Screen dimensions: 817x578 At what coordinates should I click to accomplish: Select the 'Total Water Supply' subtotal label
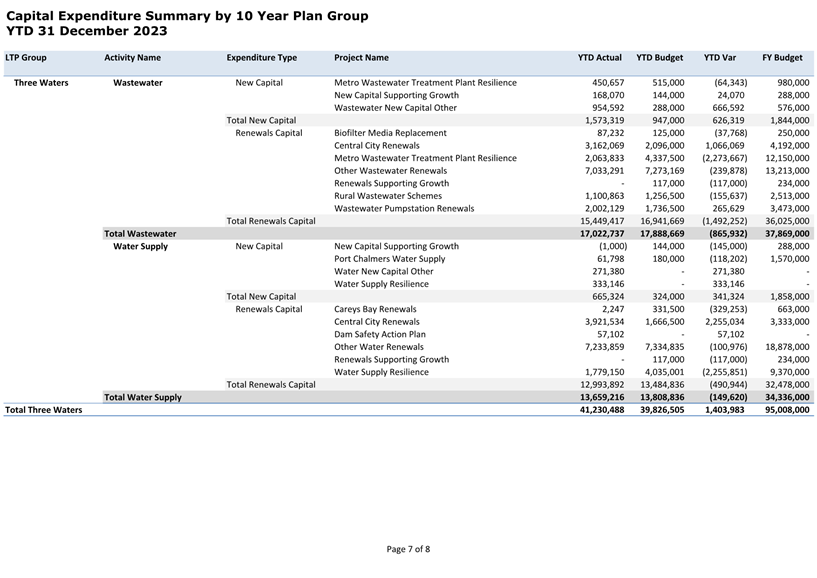click(143, 397)
